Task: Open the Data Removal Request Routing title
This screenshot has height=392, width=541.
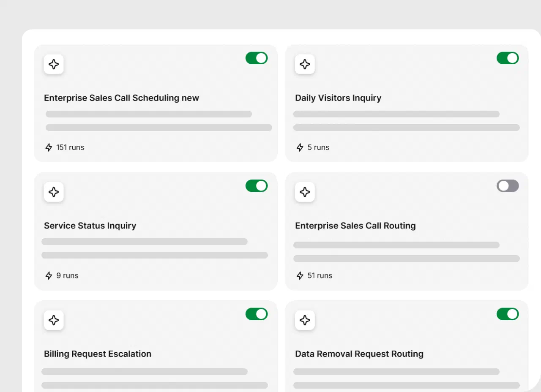Action: click(359, 354)
